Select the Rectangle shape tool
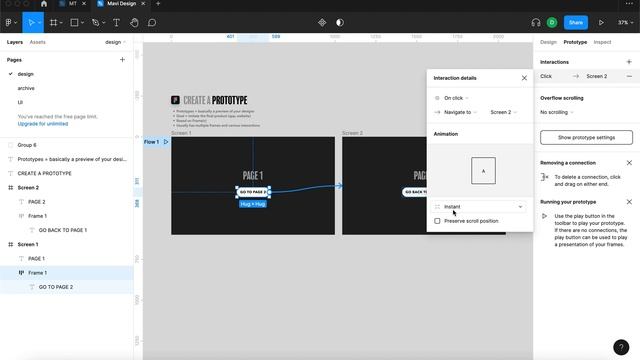 (x=74, y=22)
